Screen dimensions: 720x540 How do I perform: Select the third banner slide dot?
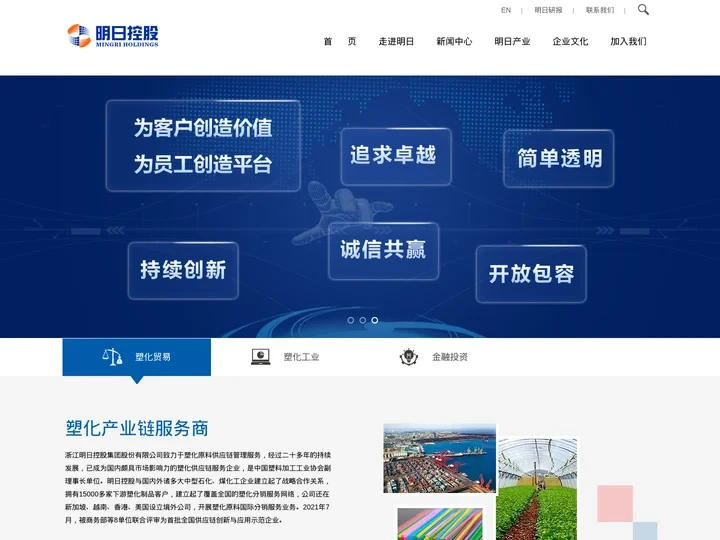click(375, 320)
